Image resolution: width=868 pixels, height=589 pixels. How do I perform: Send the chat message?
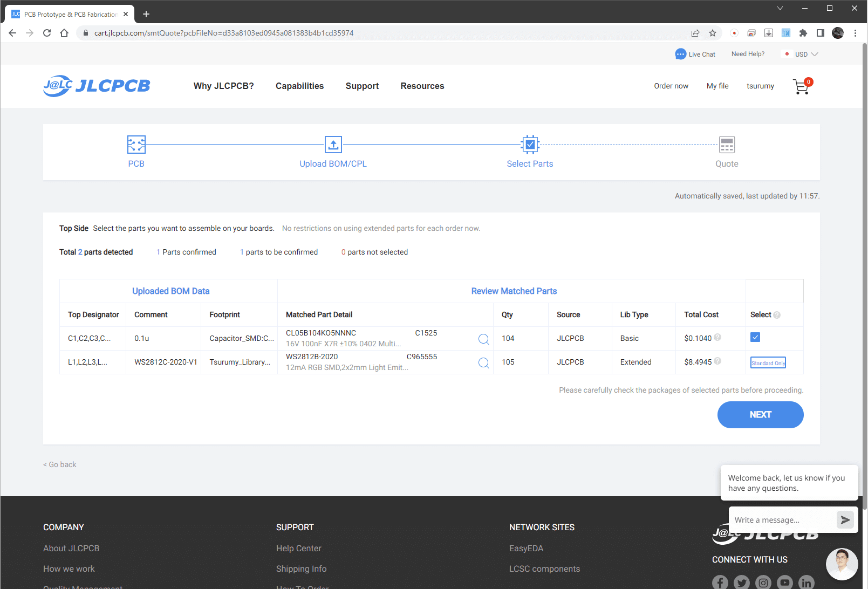click(x=845, y=519)
